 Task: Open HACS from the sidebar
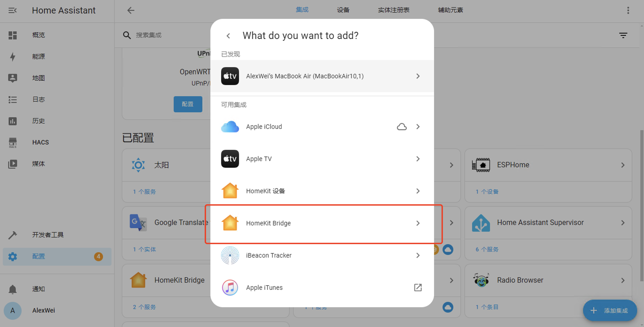point(40,142)
